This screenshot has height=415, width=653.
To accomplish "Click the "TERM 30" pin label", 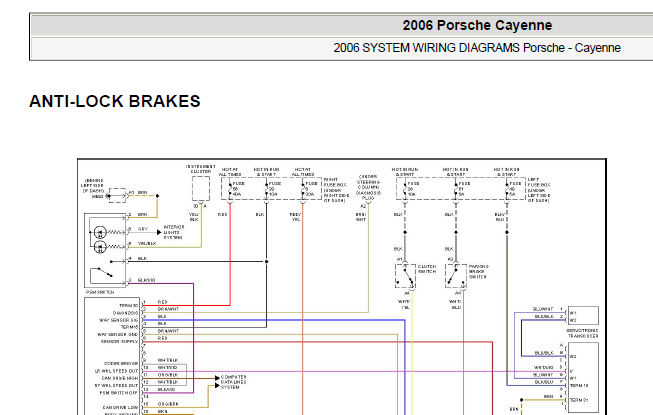I will tap(129, 306).
